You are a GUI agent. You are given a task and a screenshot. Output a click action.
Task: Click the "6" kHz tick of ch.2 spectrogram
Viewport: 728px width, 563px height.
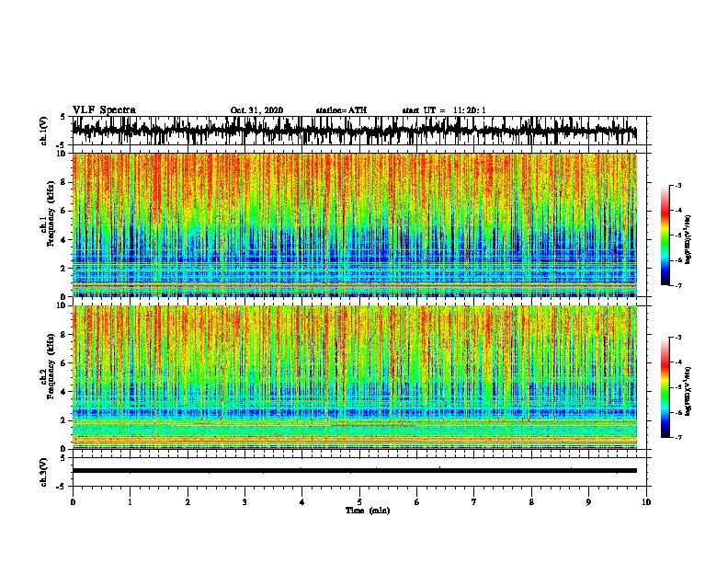[x=64, y=363]
